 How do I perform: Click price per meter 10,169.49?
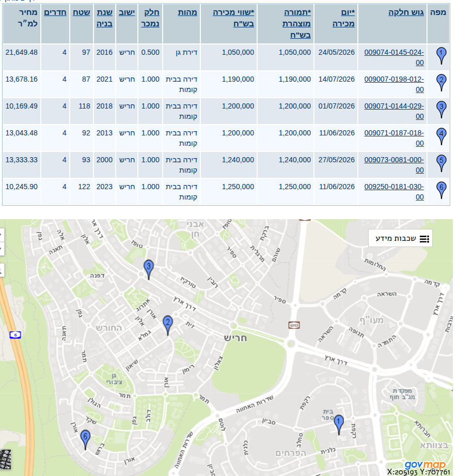[22, 106]
